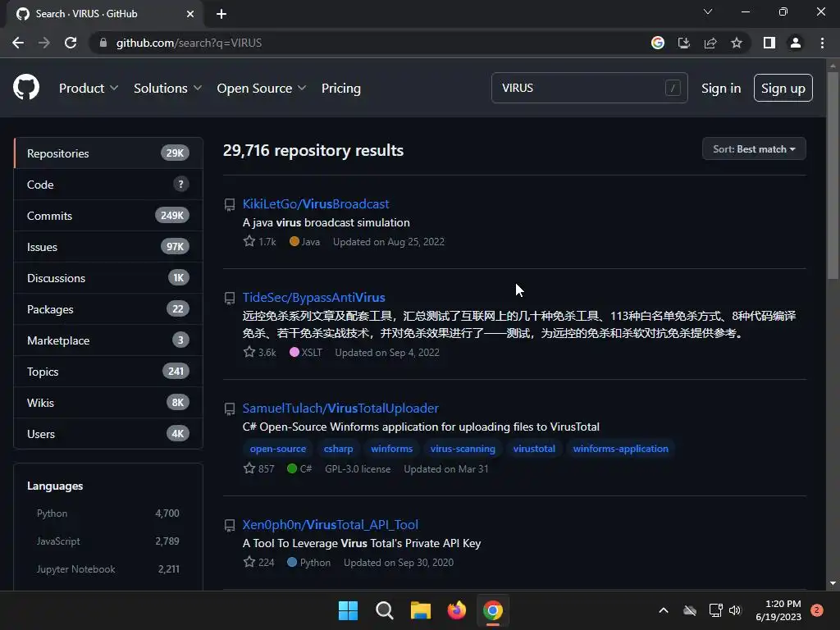840x630 pixels.
Task: Open KikiLetGo/VirusBroadcast repository
Action: tap(316, 204)
